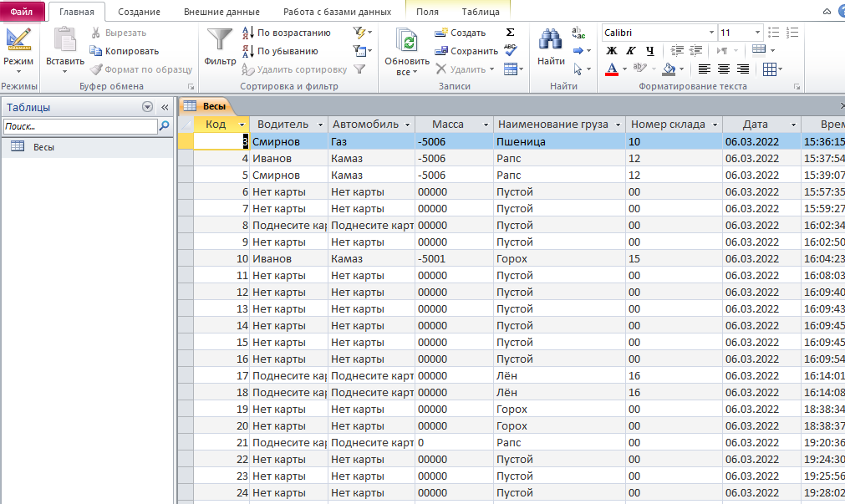Center-align the text

(723, 69)
